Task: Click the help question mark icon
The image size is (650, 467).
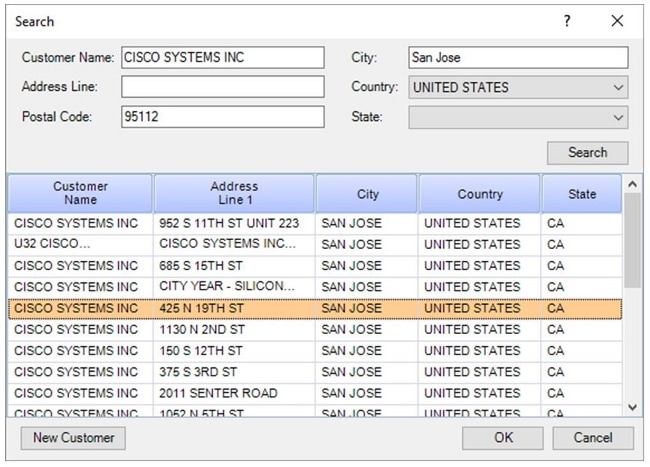Action: click(x=567, y=21)
